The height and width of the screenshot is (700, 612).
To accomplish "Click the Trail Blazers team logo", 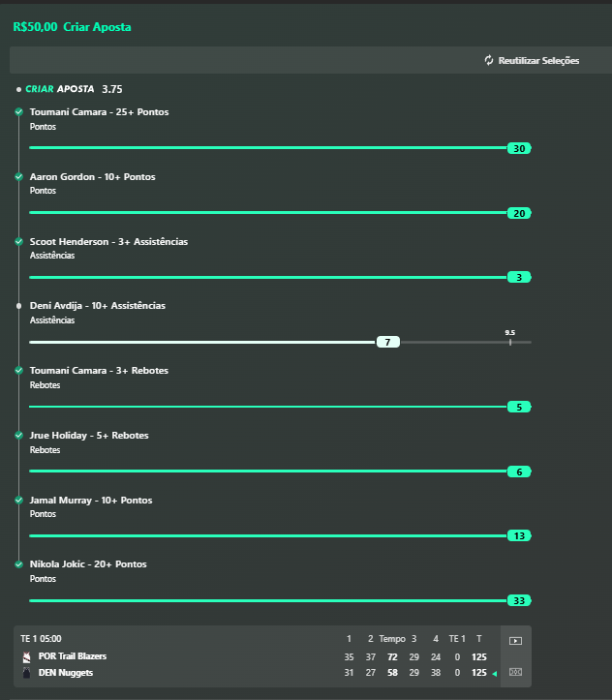I will click(x=27, y=656).
